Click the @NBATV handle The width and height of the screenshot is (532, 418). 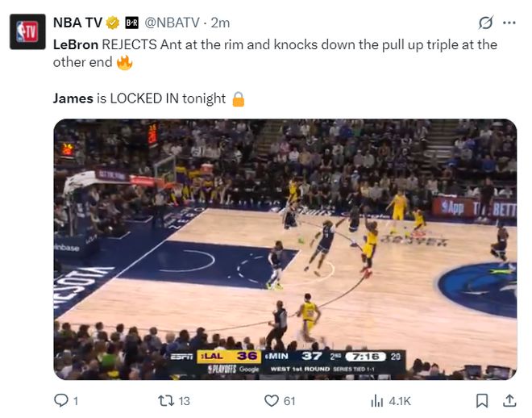click(172, 23)
